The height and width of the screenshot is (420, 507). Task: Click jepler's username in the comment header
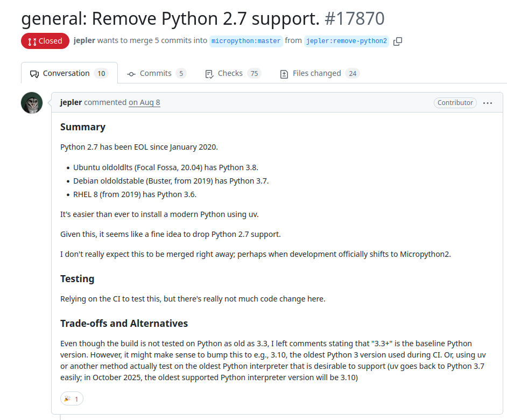click(71, 102)
